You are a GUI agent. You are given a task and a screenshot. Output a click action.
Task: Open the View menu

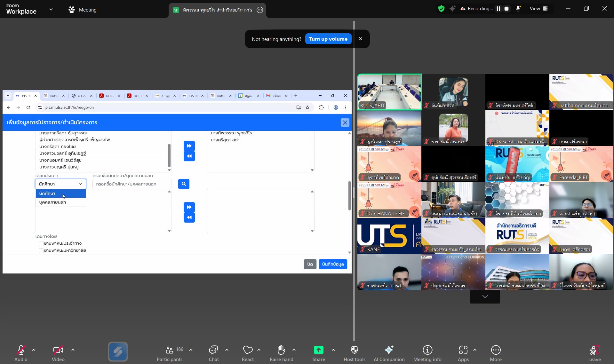coord(538,9)
